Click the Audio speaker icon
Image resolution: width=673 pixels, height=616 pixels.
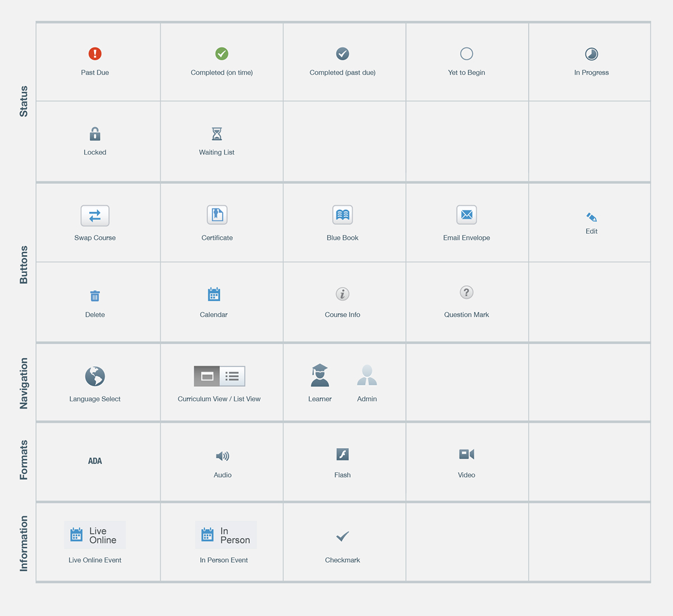(223, 456)
